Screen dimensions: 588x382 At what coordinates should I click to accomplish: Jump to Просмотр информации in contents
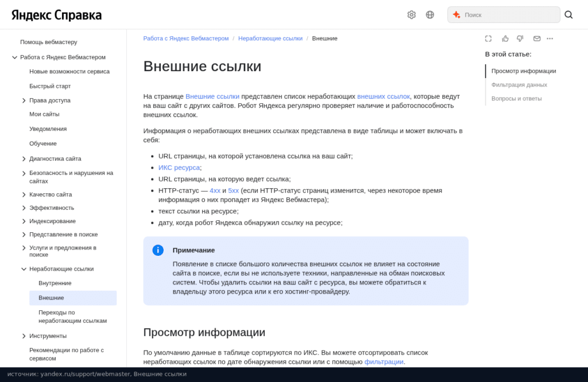coord(524,71)
